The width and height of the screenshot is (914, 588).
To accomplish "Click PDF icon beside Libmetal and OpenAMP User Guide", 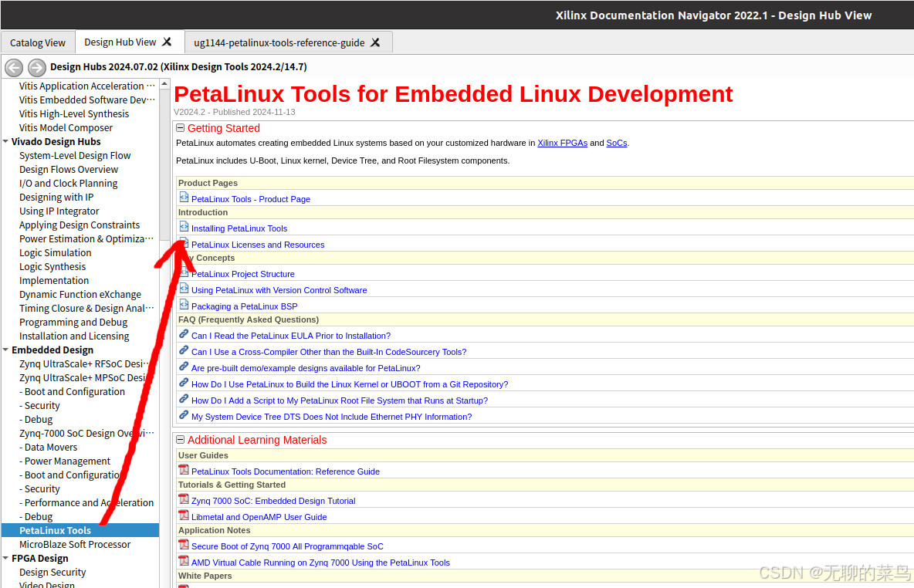I will (x=184, y=515).
